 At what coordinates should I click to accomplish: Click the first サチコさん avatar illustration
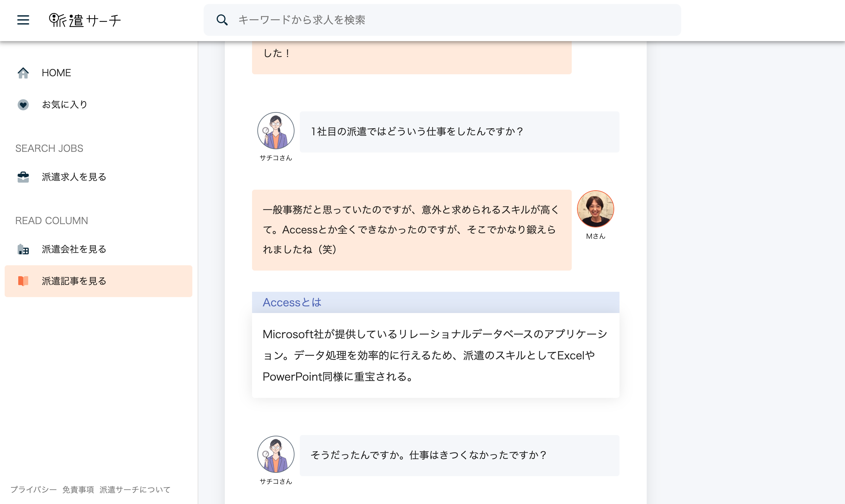coord(276,131)
